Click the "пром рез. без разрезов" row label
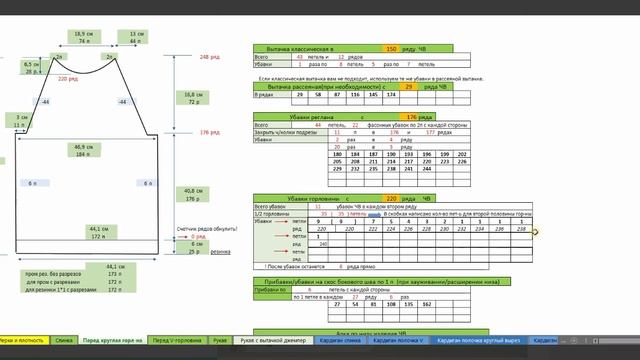640x360 pixels. click(53, 274)
